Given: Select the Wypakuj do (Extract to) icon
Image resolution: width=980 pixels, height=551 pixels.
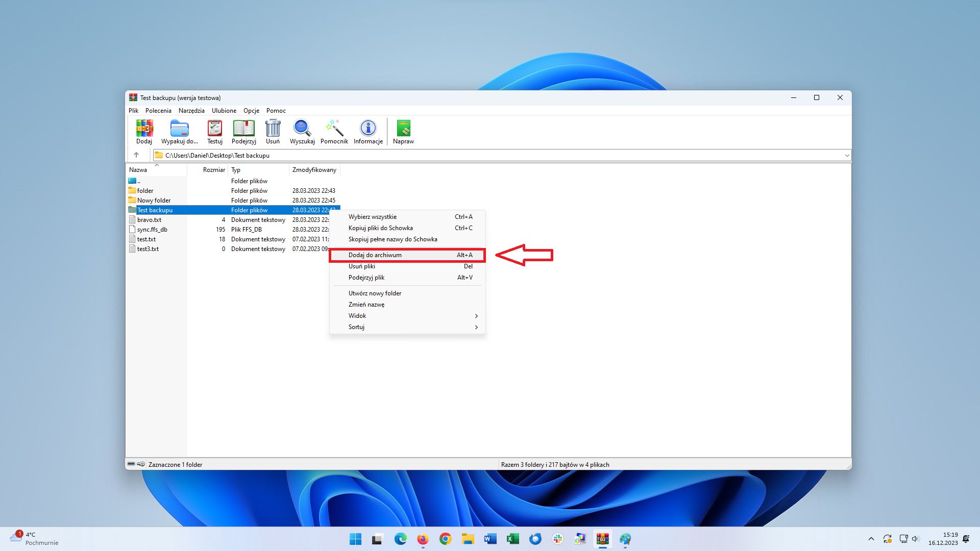Looking at the screenshot, I should point(179,131).
